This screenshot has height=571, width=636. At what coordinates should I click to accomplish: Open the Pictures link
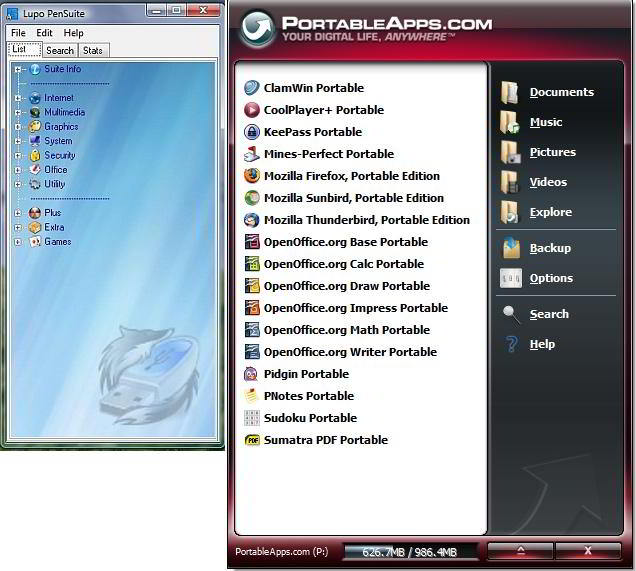[552, 152]
